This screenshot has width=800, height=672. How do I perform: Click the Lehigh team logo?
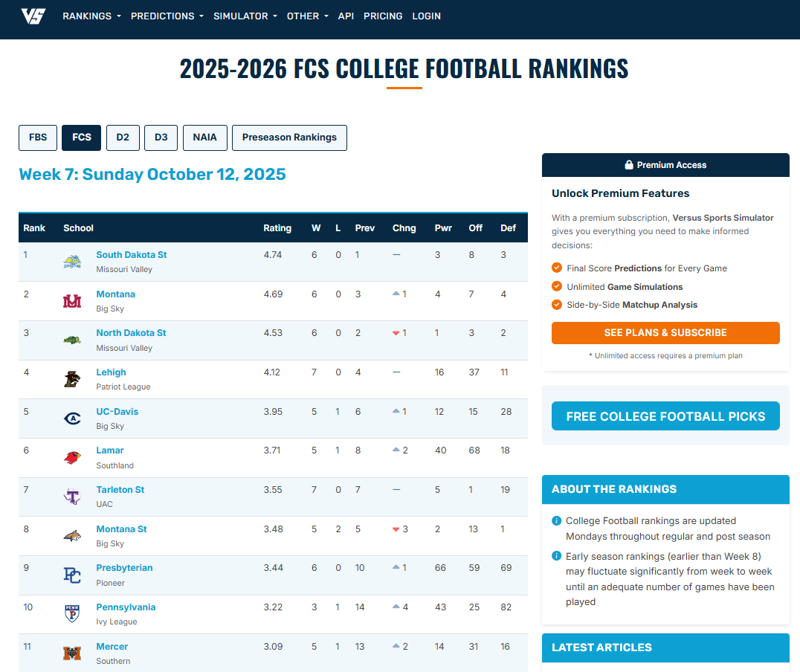[x=72, y=379]
